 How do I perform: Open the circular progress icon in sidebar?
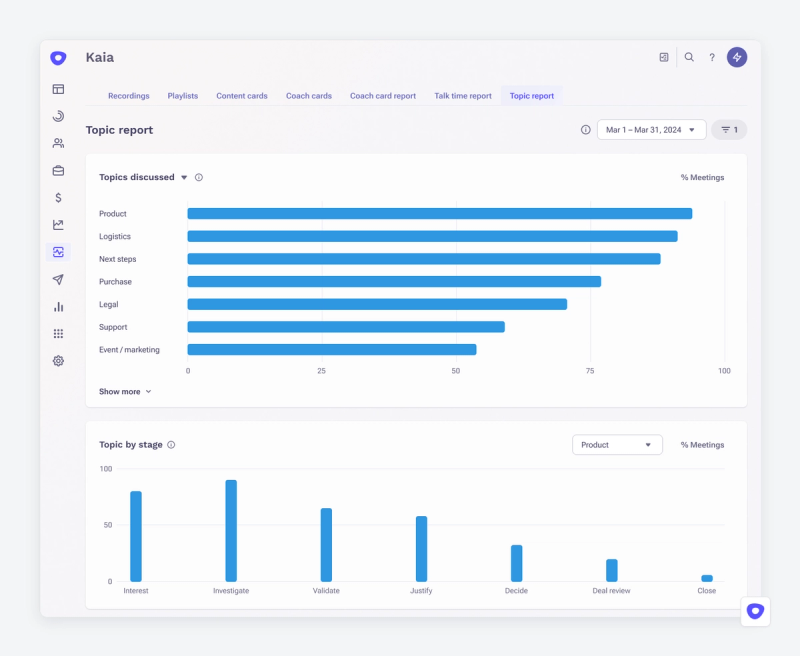pyautogui.click(x=58, y=116)
